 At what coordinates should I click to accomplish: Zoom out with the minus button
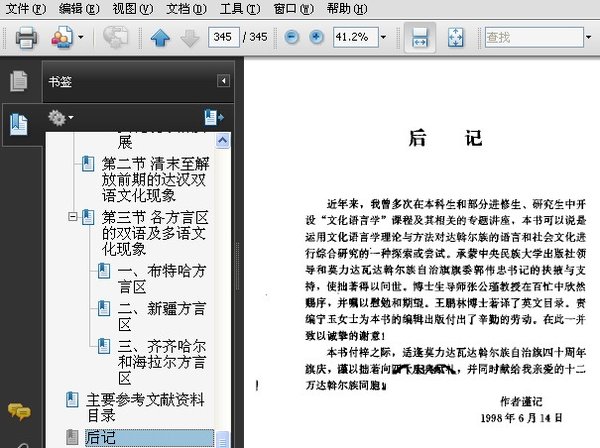[292, 37]
